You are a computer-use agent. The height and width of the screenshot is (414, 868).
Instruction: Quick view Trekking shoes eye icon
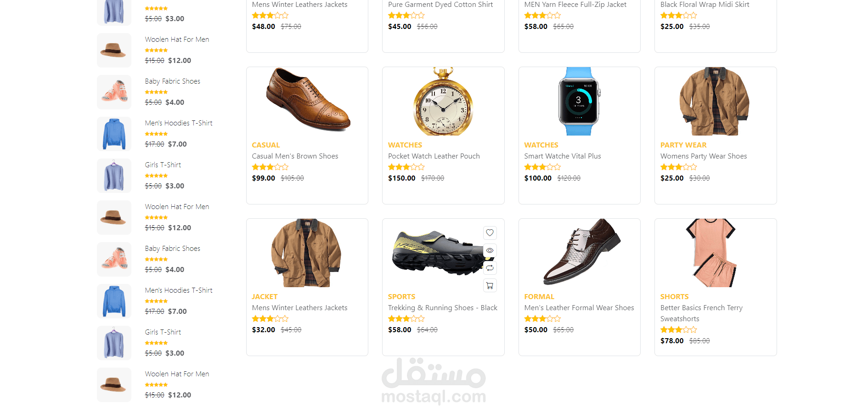(490, 250)
